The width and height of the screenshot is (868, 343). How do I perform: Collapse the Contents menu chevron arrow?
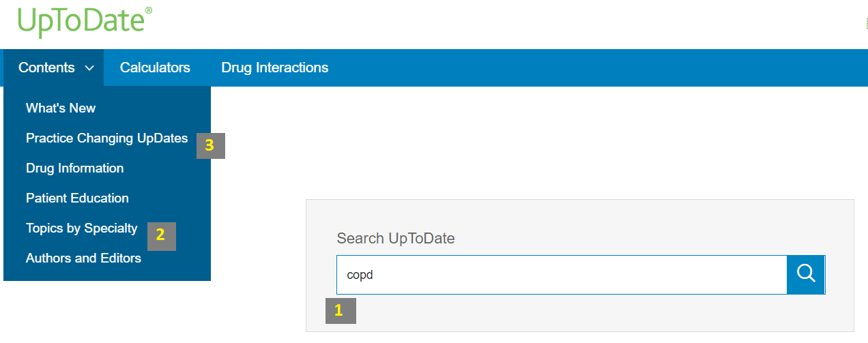click(89, 68)
